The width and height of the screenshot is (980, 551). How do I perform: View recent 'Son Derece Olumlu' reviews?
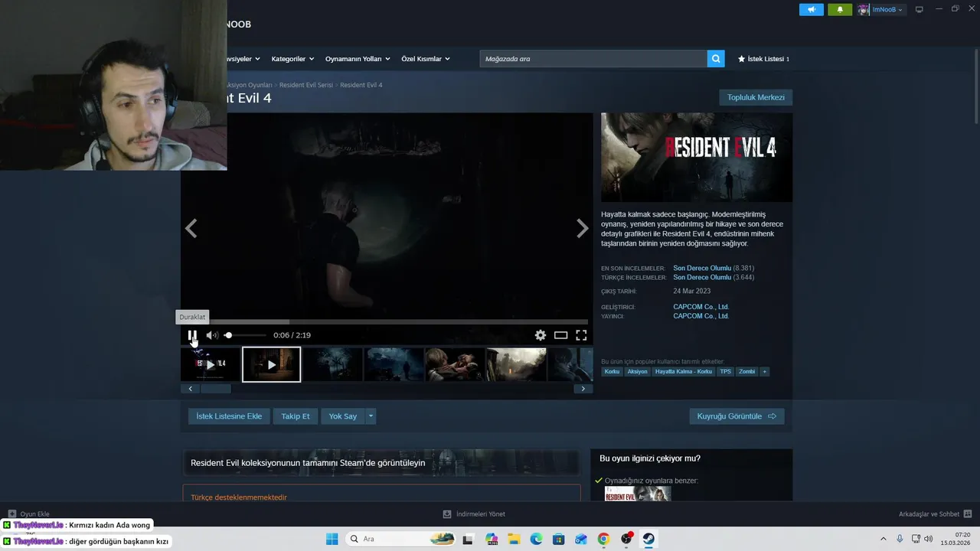tap(702, 268)
